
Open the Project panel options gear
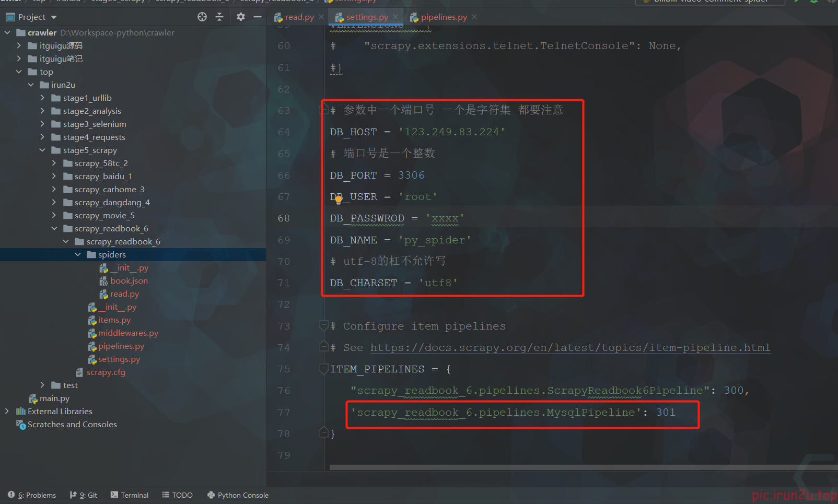click(240, 17)
